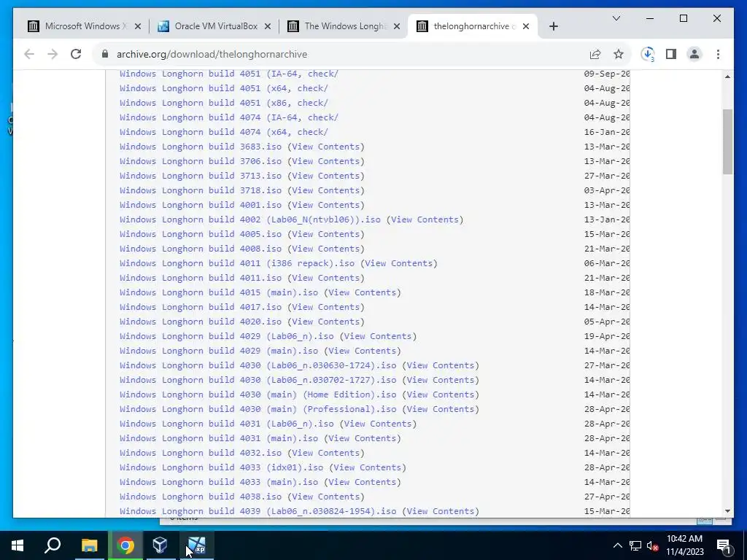The image size is (747, 560).
Task: Open taskbar Search magnifier
Action: [53, 545]
